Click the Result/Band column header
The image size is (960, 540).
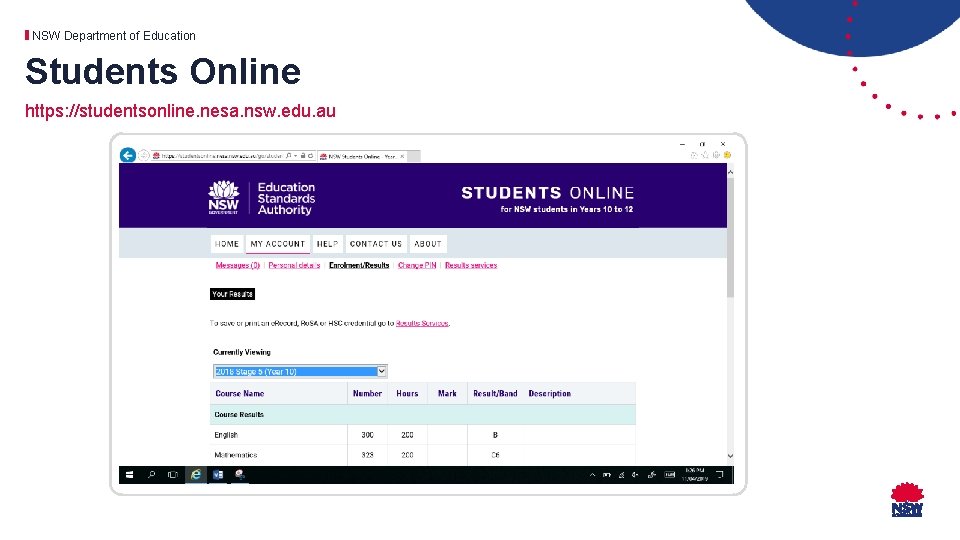tap(495, 393)
